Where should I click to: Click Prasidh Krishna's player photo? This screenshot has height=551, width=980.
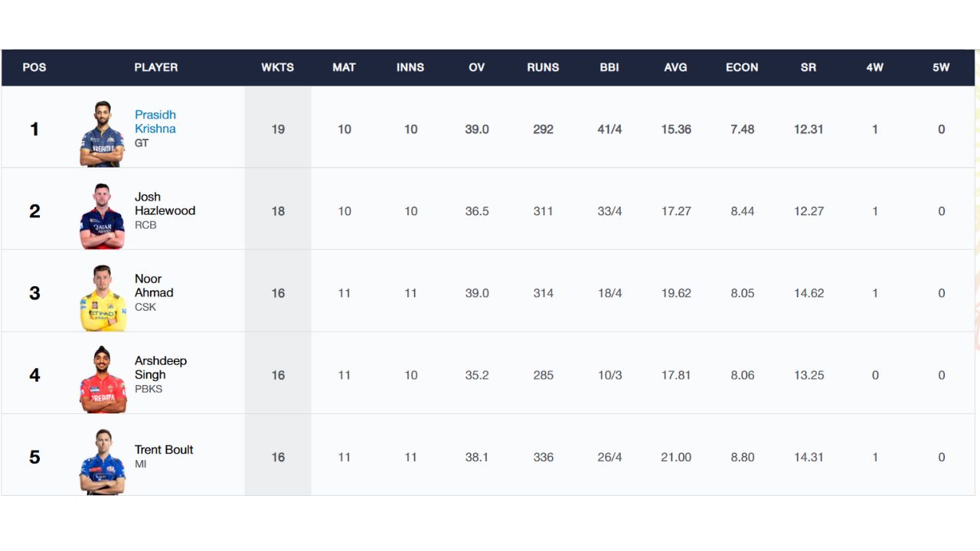tap(103, 134)
